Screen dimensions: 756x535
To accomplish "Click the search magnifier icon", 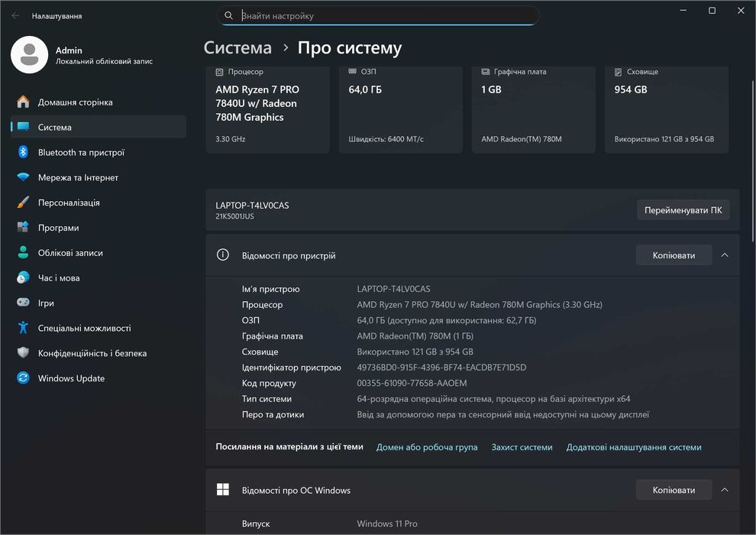I will (x=228, y=15).
